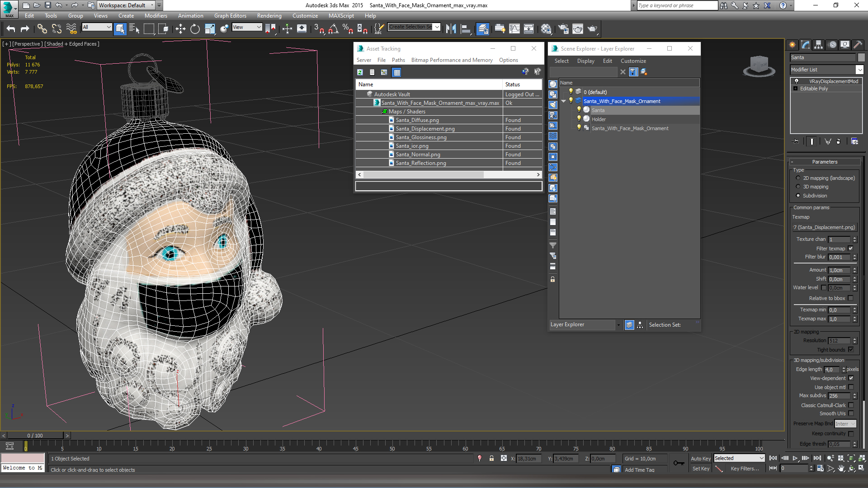Toggle Filter texmap checkbox

coord(850,249)
